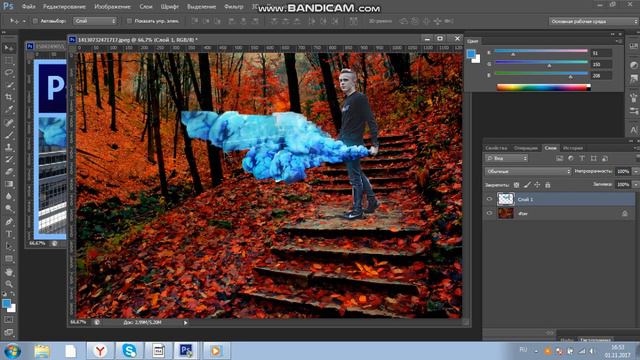
Task: Select Слой 1 layer thumbnail
Action: [506, 199]
